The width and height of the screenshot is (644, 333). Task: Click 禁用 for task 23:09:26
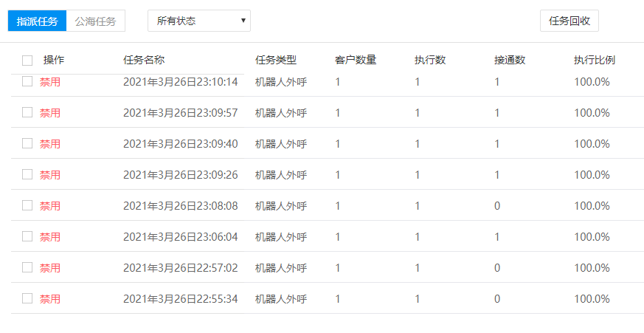point(50,175)
